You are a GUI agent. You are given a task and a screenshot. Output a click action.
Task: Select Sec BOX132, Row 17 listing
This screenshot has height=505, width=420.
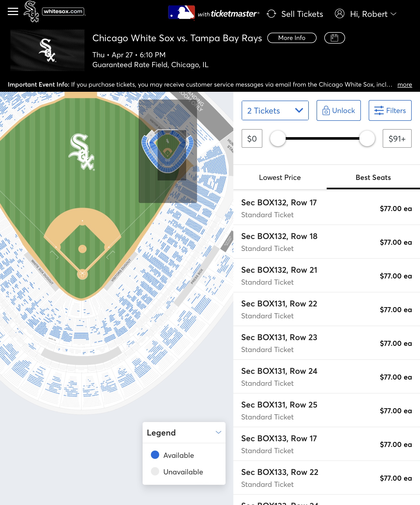click(327, 208)
